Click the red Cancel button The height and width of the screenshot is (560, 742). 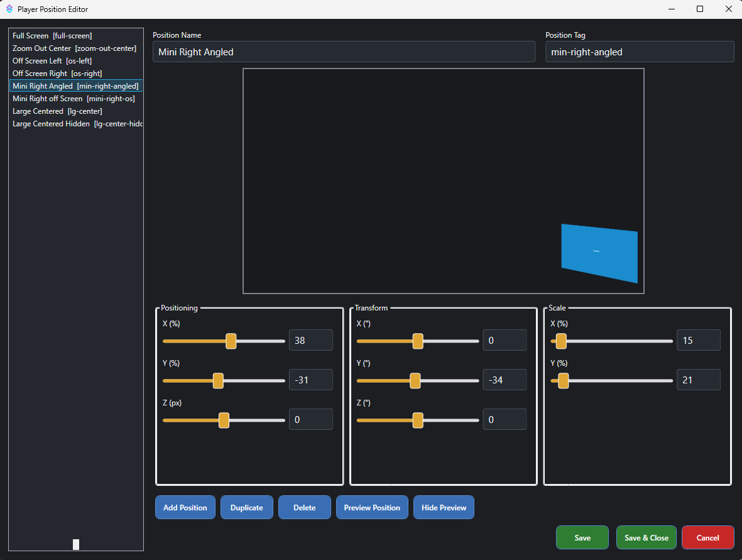(x=708, y=538)
